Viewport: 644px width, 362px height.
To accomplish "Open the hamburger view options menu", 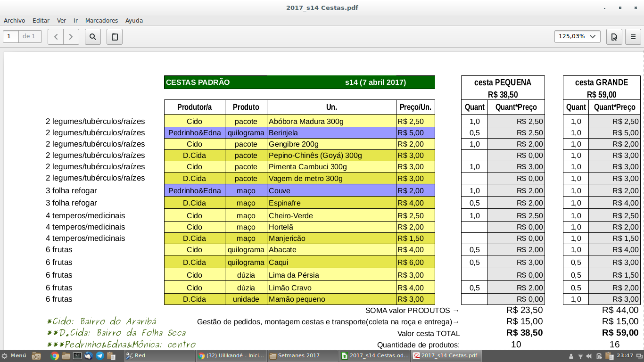I will [x=633, y=36].
